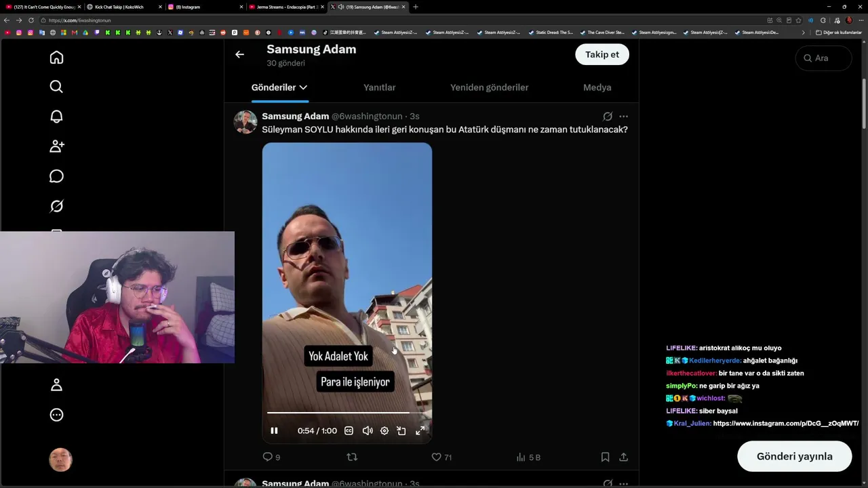Open the Instagram link in Kral_Julien's chat message
The height and width of the screenshot is (488, 868).
coord(786,424)
